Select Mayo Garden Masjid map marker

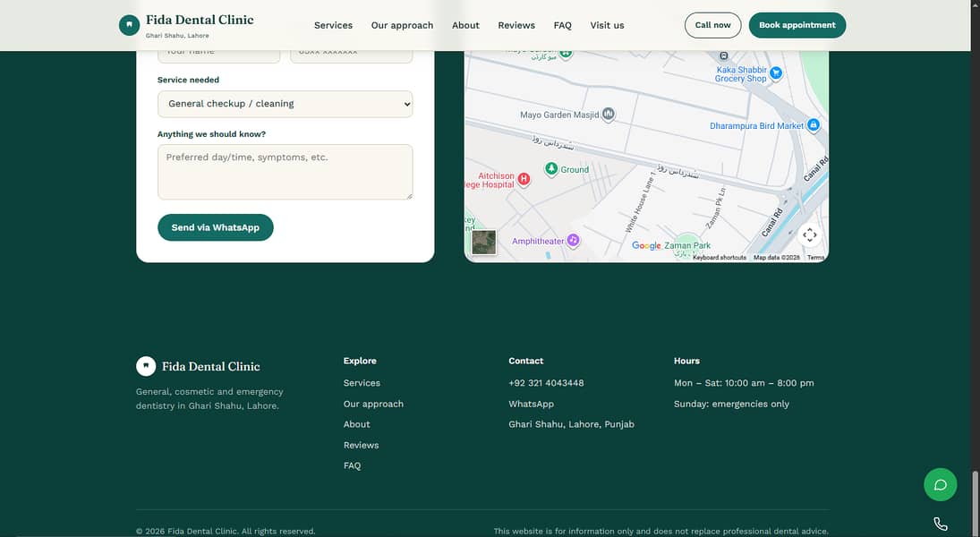coord(608,115)
